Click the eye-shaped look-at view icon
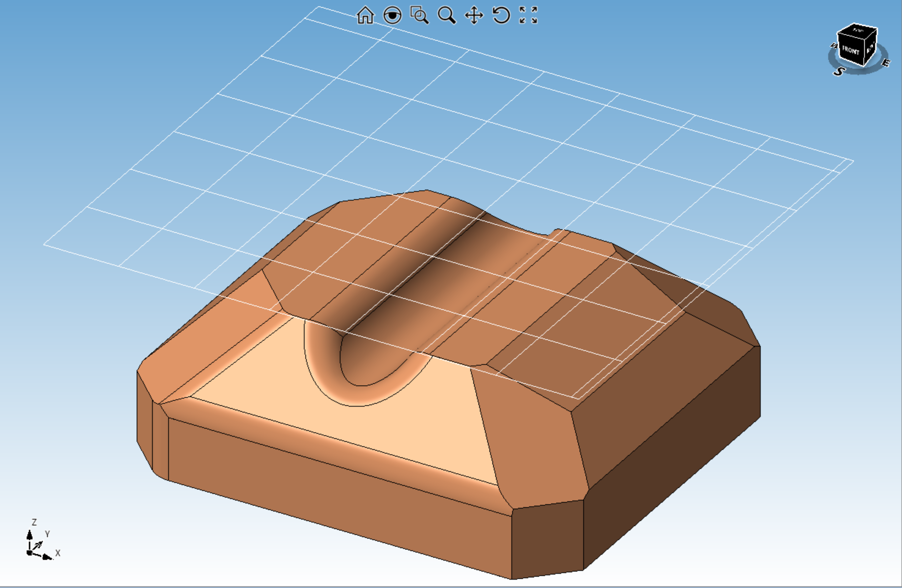The height and width of the screenshot is (588, 902). pos(392,15)
